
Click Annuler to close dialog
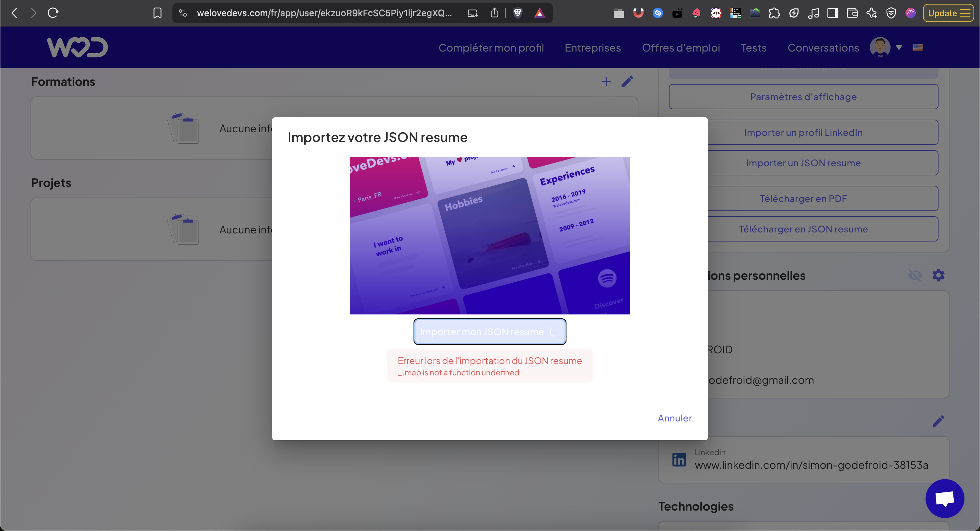coord(674,418)
